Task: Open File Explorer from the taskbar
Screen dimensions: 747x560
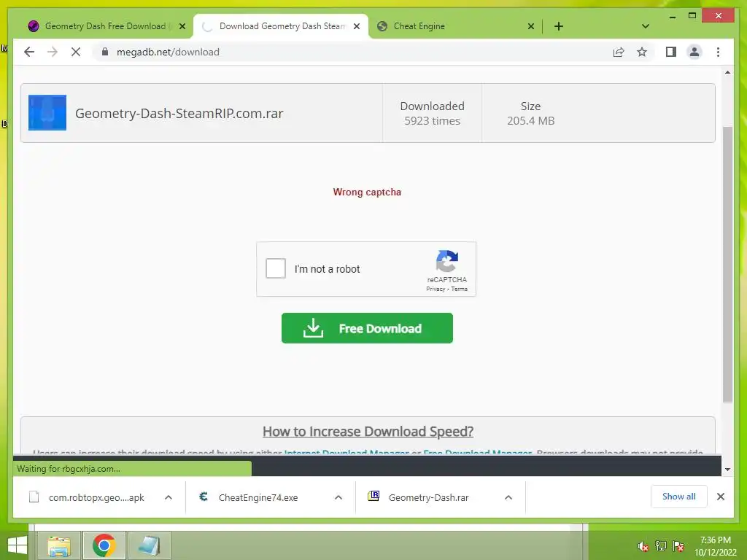Action: (x=59, y=545)
